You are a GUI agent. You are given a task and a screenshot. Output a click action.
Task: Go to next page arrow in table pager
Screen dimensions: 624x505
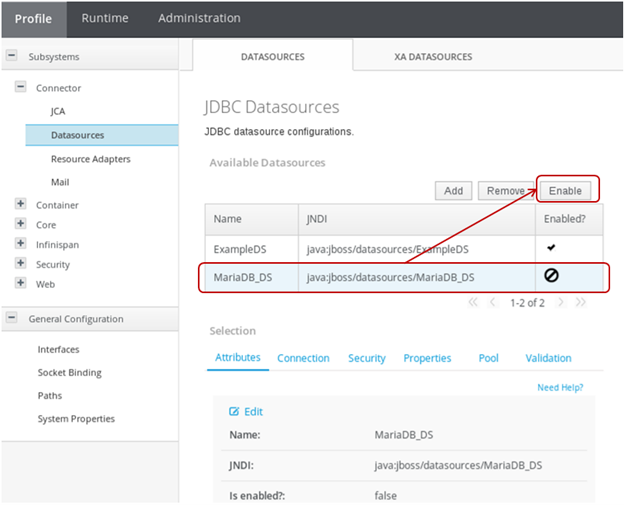560,301
